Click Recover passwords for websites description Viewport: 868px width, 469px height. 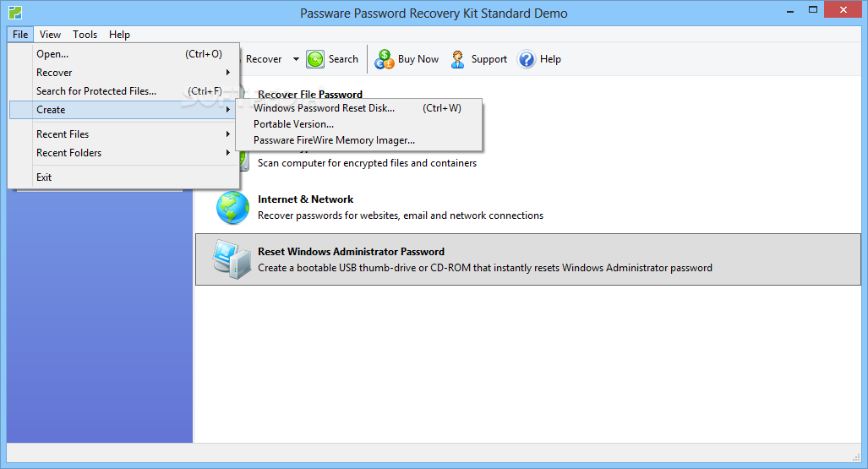coord(401,215)
